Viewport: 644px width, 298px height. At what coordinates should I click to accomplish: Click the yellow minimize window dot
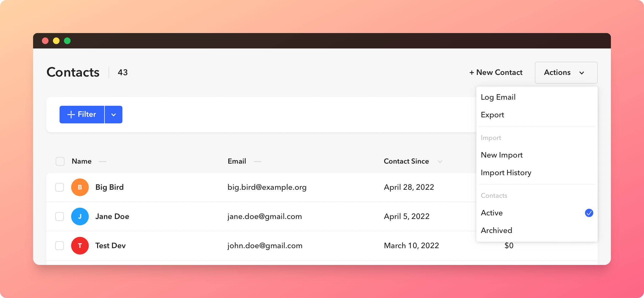tap(56, 41)
